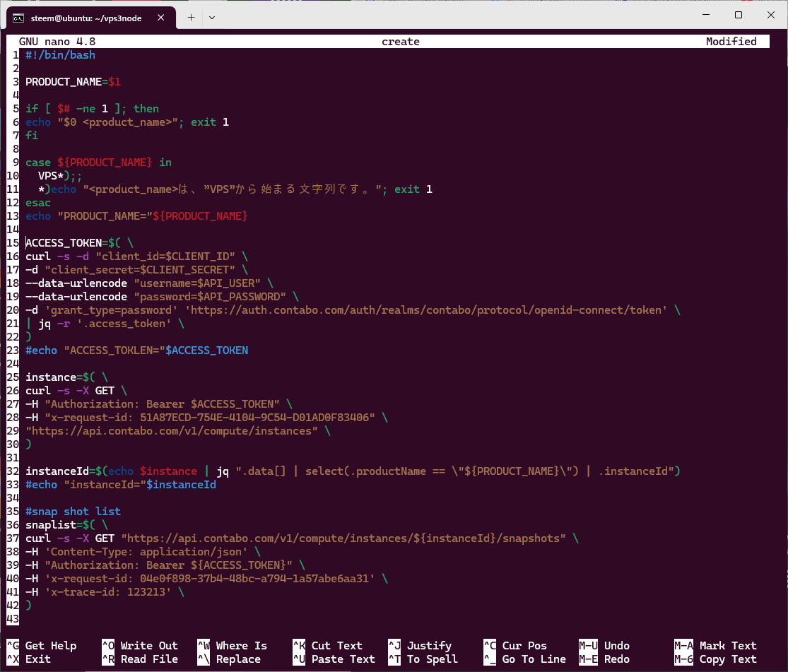Image resolution: width=788 pixels, height=672 pixels.
Task: Click the 'create' filename in title bar
Action: 401,42
